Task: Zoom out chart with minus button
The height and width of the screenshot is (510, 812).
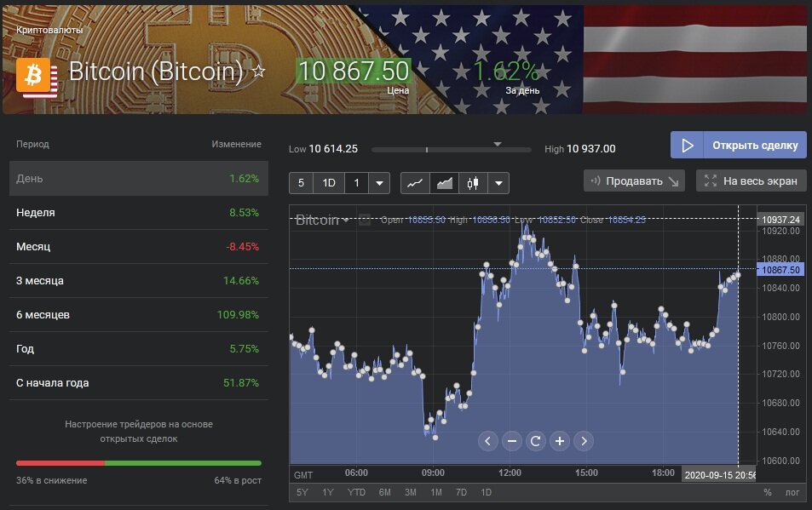Action: [x=512, y=440]
